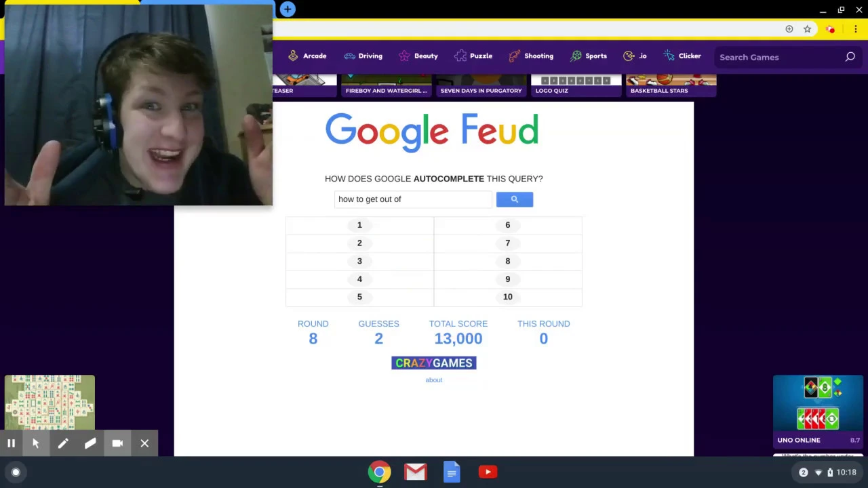The image size is (868, 488).
Task: Open the ChromeOS launcher circle
Action: [x=16, y=472]
